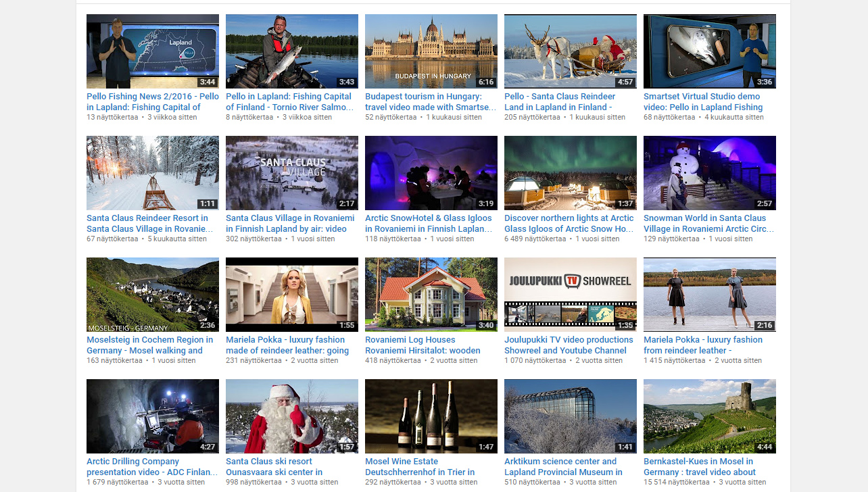
Task: Open 'Santa Claus Village in Rovaniemi' by air link
Action: [290, 223]
